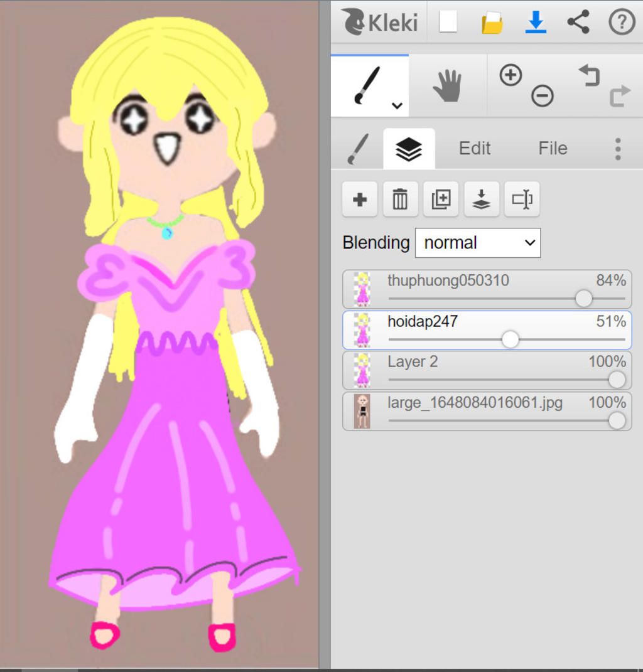Save image with the blue download arrow
This screenshot has height=672, width=643.
pyautogui.click(x=536, y=22)
